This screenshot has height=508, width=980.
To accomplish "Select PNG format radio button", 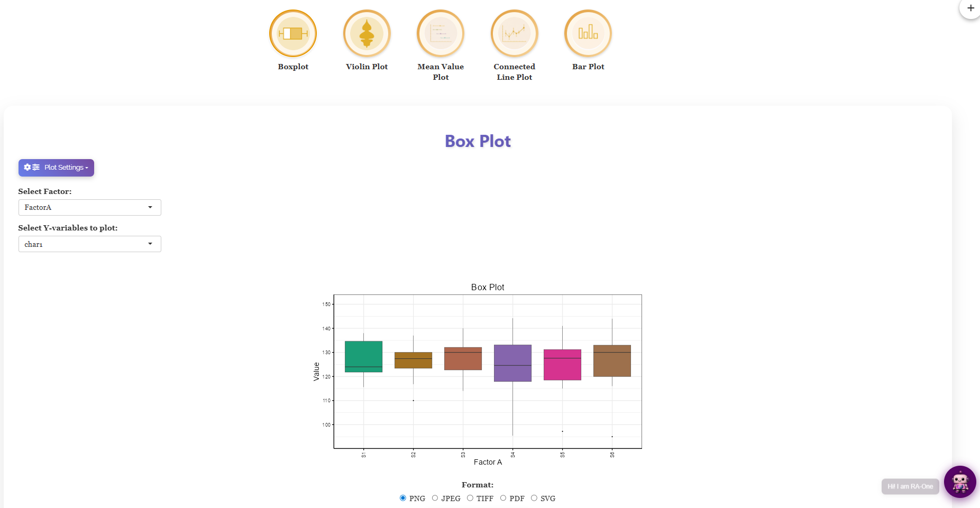I will point(403,498).
